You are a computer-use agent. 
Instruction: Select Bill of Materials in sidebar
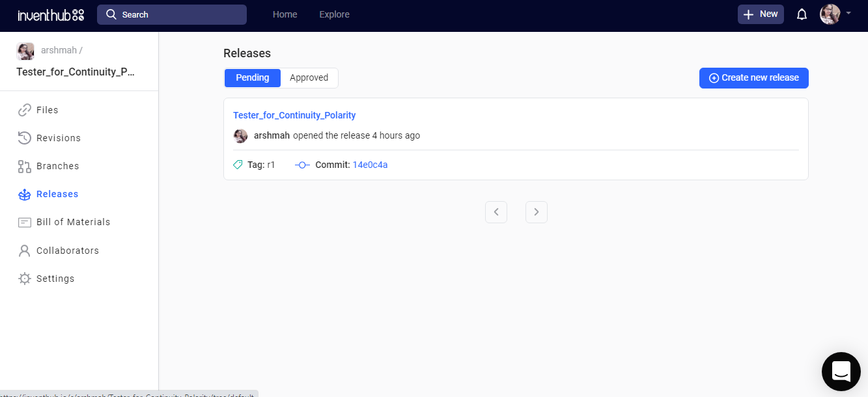[73, 222]
